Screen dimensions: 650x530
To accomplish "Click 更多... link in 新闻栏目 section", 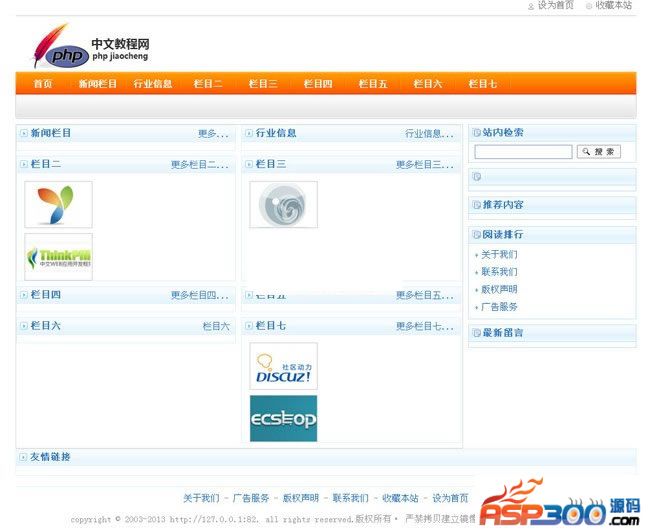I will click(x=213, y=134).
